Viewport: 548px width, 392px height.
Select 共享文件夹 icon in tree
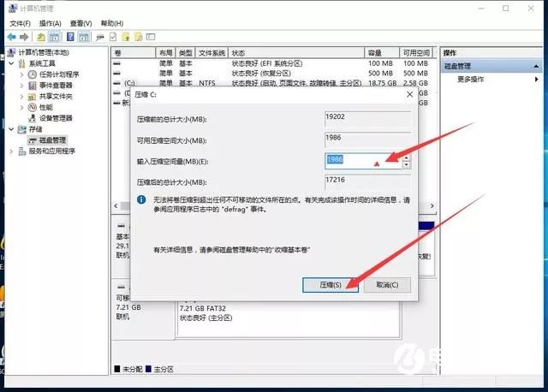[33, 97]
